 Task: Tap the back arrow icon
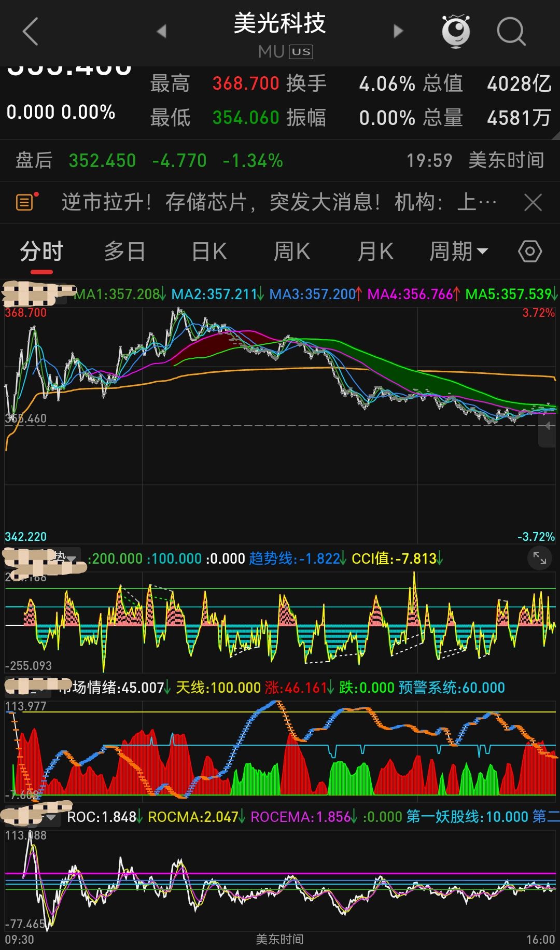31,31
